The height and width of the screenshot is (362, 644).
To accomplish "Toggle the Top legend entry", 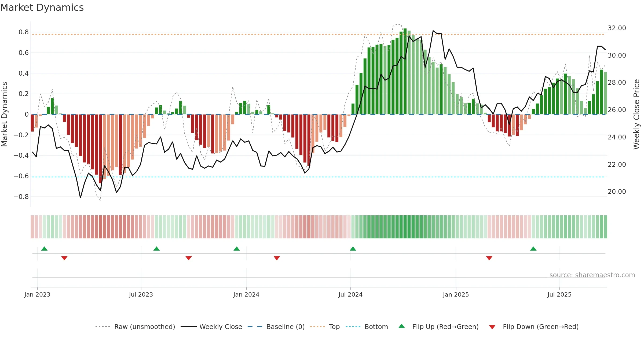I will coord(325,327).
